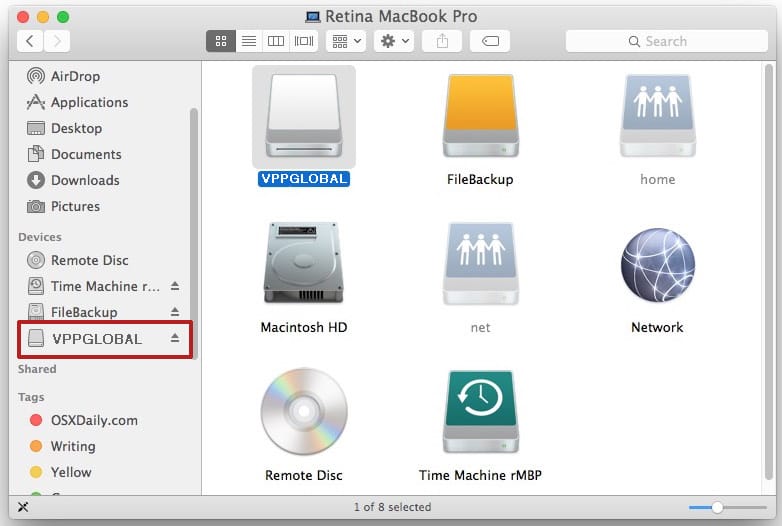Go forward with the right arrow button
782x526 pixels.
coord(57,41)
